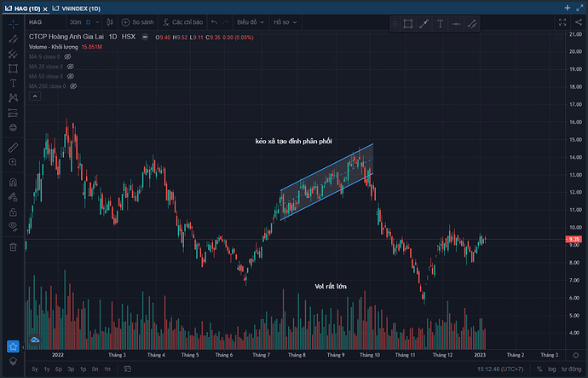588x378 pixels.
Task: Activate the zoom in tool
Action: click(x=13, y=162)
